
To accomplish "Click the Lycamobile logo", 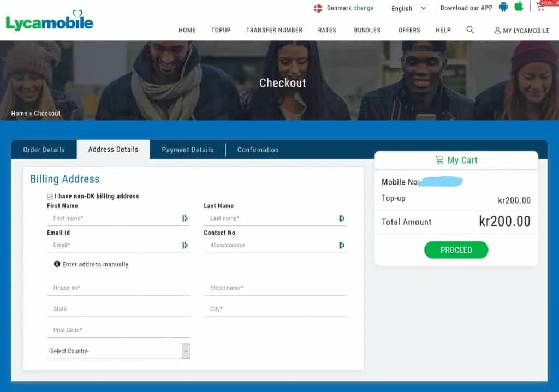I will pos(50,21).
